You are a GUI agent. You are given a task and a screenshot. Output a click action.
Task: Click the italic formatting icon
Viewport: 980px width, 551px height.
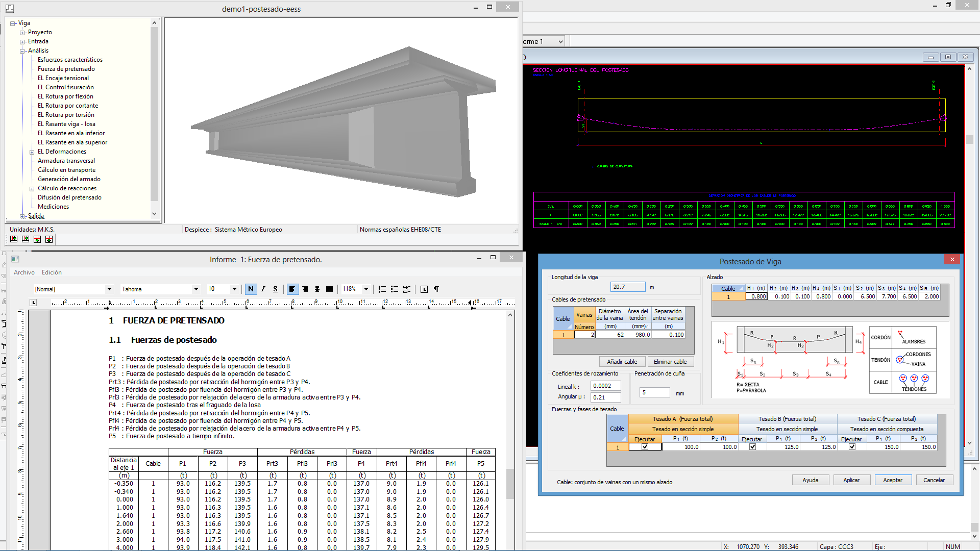[263, 289]
